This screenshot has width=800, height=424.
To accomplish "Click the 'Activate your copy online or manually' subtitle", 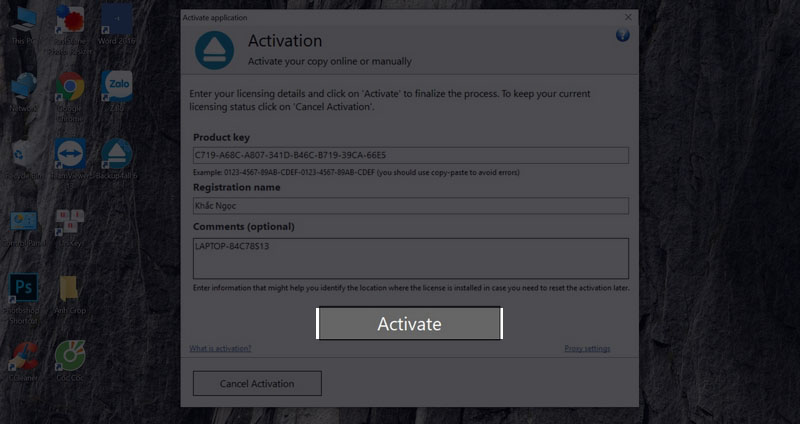I will point(330,61).
